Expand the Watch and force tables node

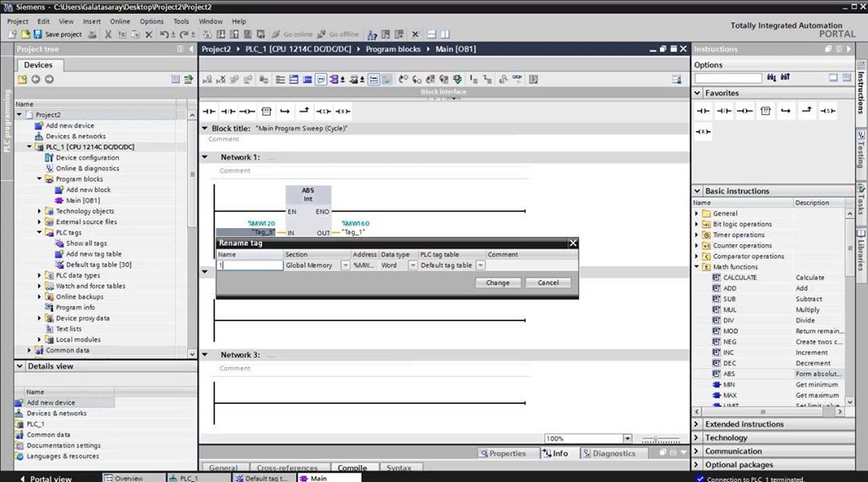coord(39,286)
